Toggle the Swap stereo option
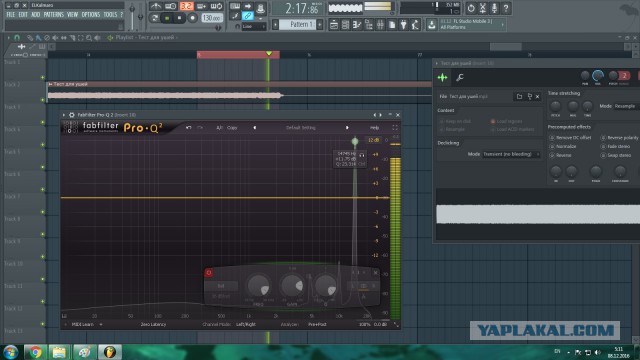The image size is (640, 360). click(616, 156)
